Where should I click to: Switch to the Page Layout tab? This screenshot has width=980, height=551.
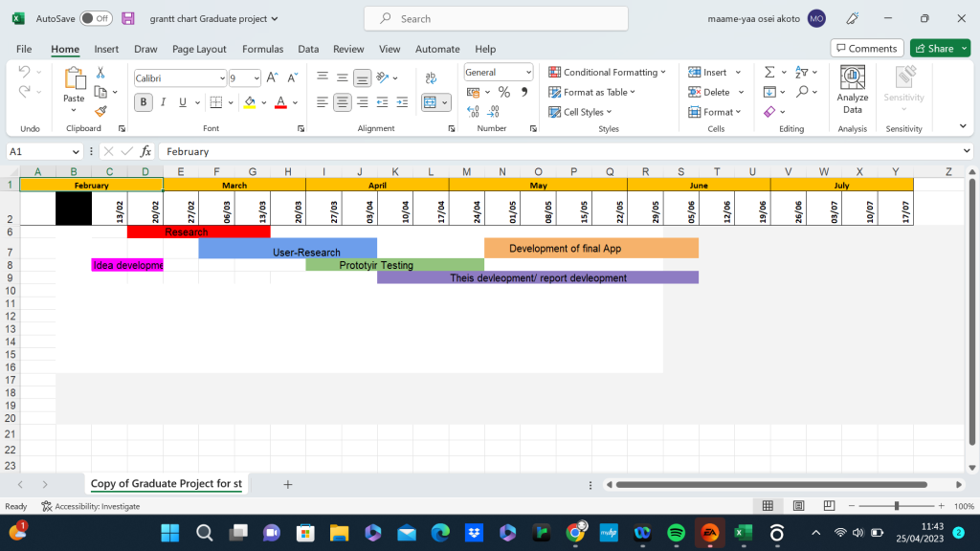pyautogui.click(x=199, y=49)
